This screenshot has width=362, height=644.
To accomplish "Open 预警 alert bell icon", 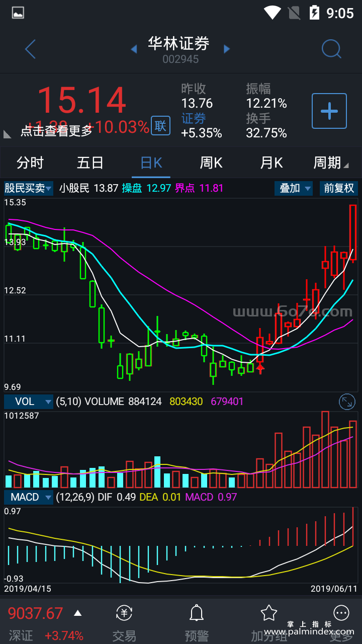I will (196, 613).
